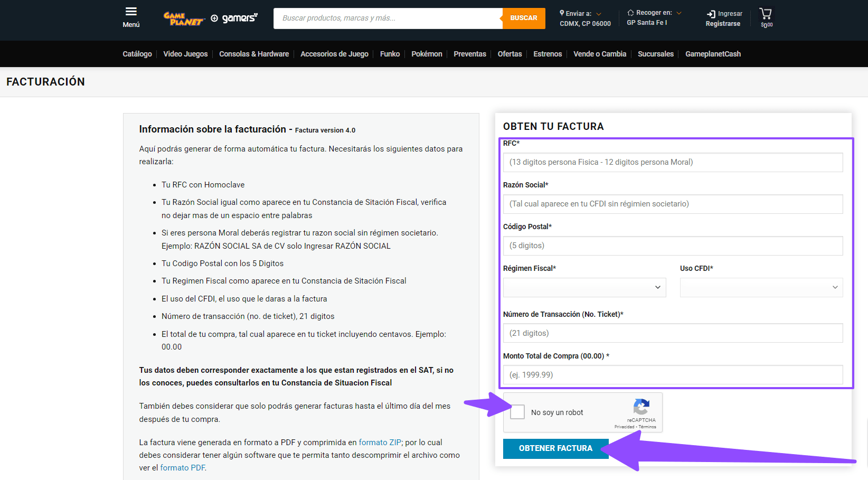Select the Ofertas menu item
The image size is (868, 480).
pyautogui.click(x=510, y=54)
